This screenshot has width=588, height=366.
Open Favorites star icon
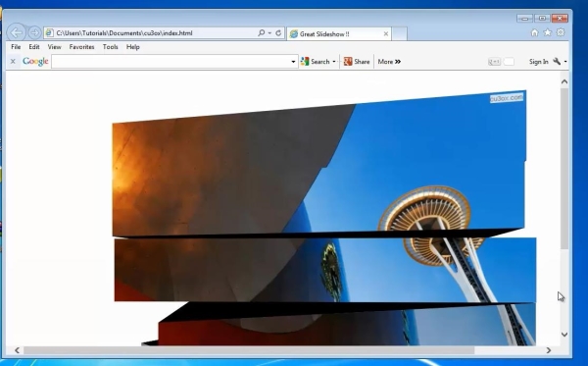tap(548, 32)
